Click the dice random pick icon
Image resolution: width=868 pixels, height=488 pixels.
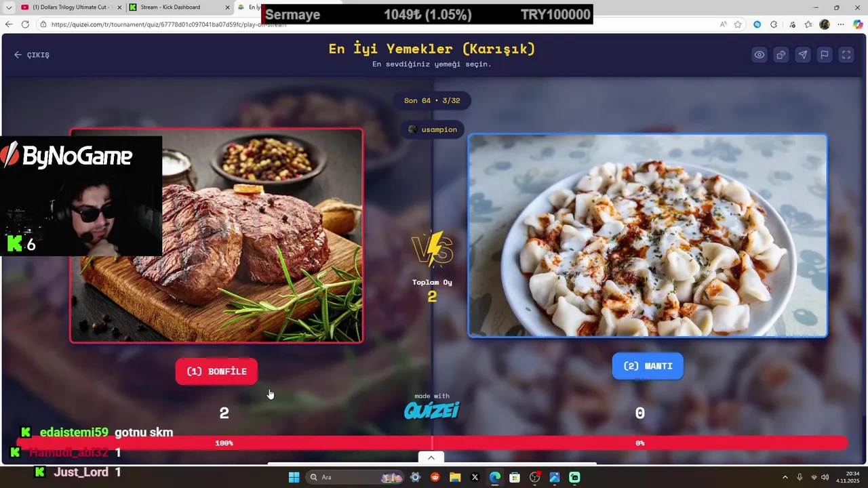pos(781,55)
